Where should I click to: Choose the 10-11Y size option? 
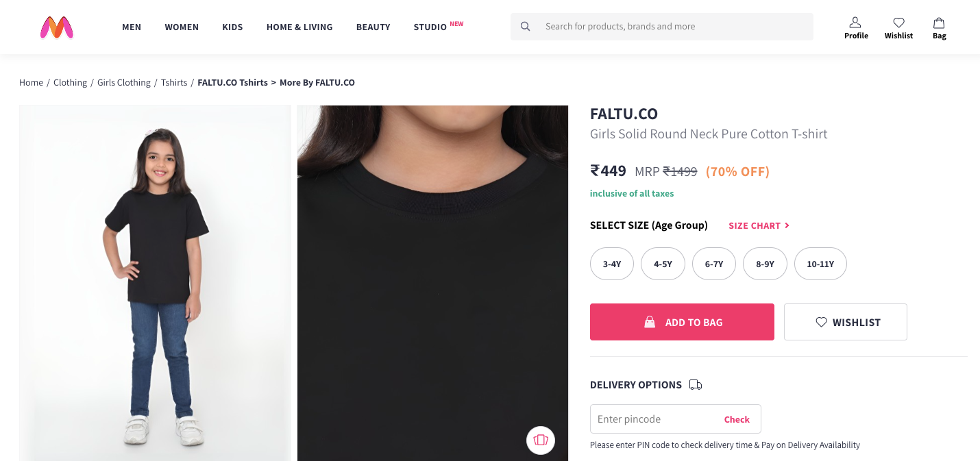click(820, 264)
